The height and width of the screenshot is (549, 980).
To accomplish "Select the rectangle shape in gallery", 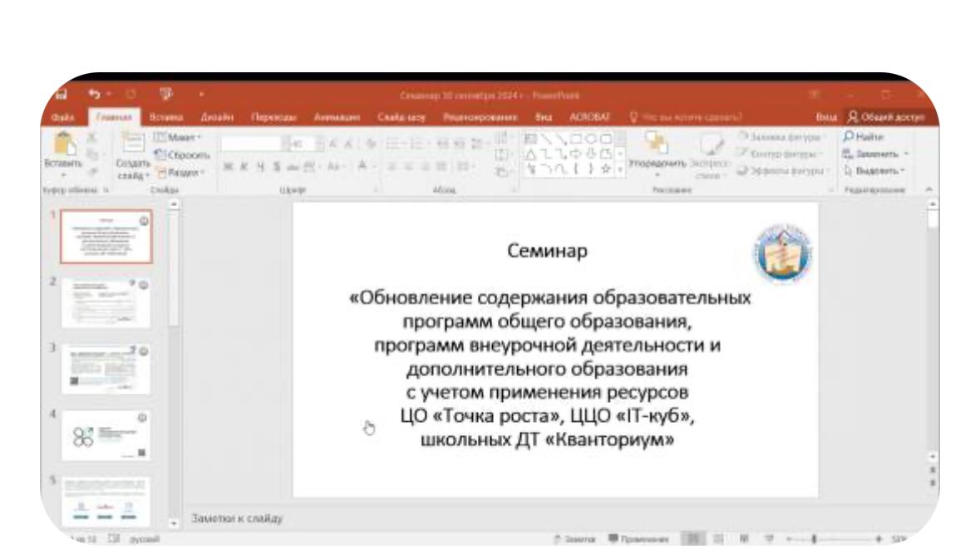I will point(576,139).
